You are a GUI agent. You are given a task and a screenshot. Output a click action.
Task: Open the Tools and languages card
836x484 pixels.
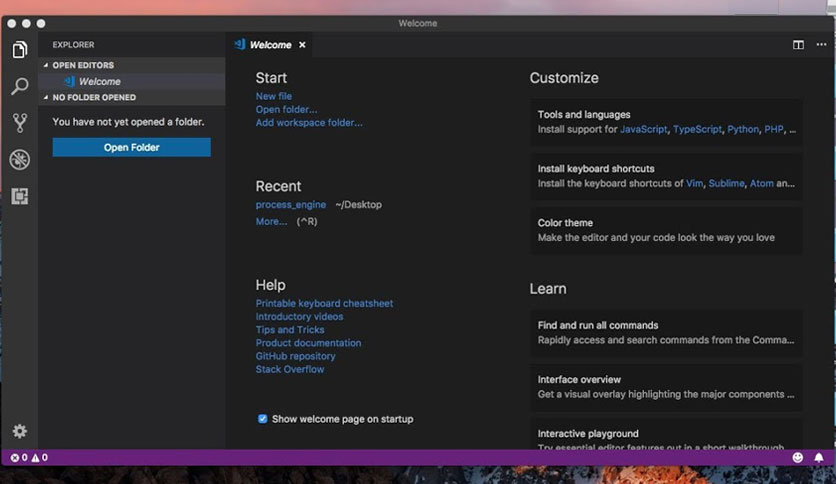666,122
